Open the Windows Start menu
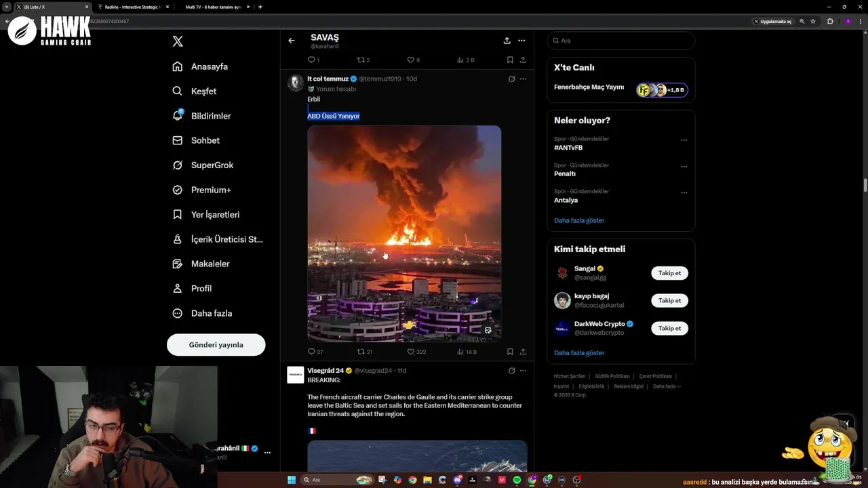 tap(292, 480)
